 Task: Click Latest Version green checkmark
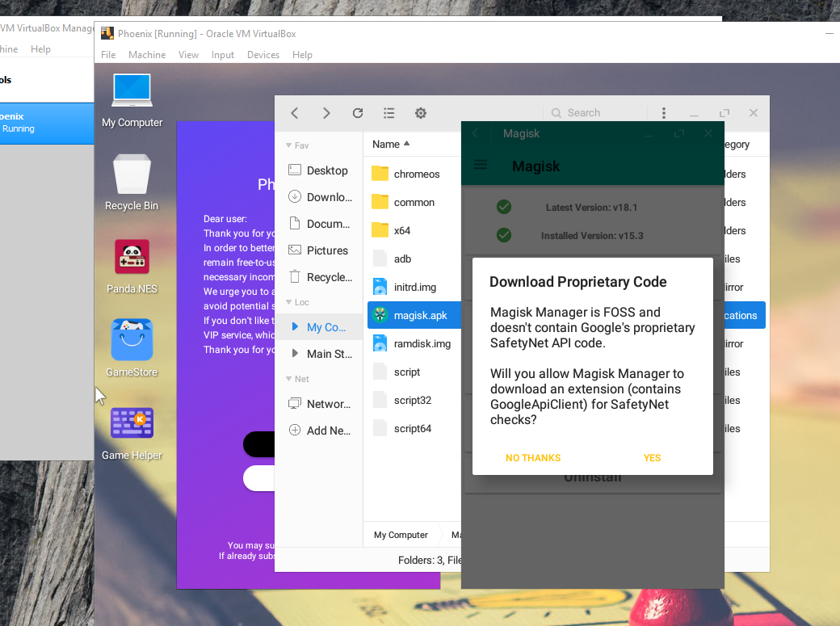click(503, 207)
